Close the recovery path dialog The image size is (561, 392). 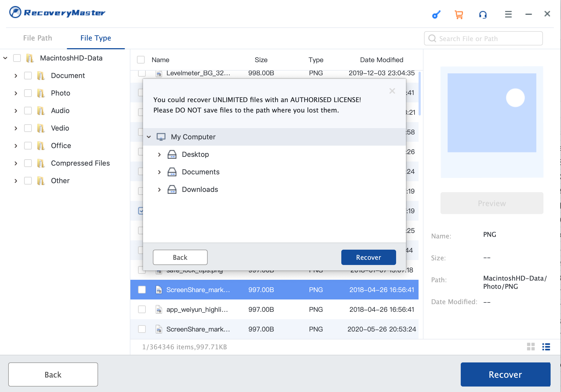coord(392,91)
